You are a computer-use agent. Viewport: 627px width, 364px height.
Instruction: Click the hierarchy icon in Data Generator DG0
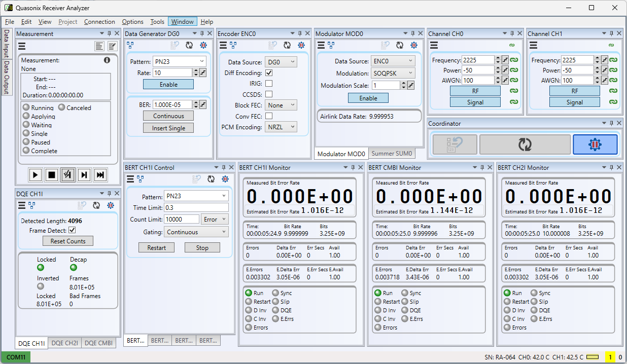click(130, 45)
